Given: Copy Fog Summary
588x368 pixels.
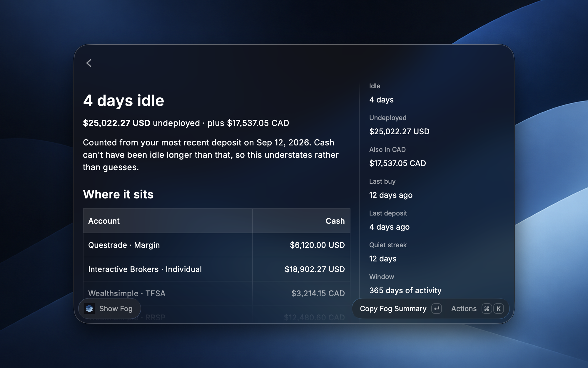Looking at the screenshot, I should click(393, 309).
